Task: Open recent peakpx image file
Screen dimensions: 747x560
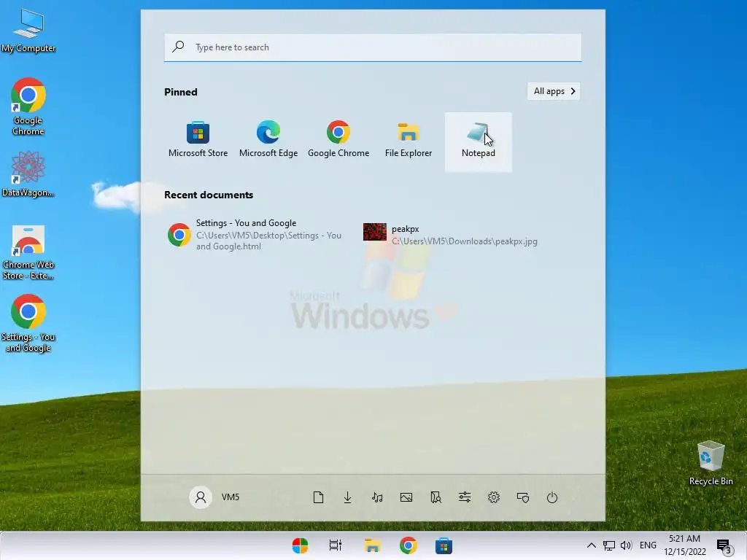Action: pyautogui.click(x=451, y=235)
